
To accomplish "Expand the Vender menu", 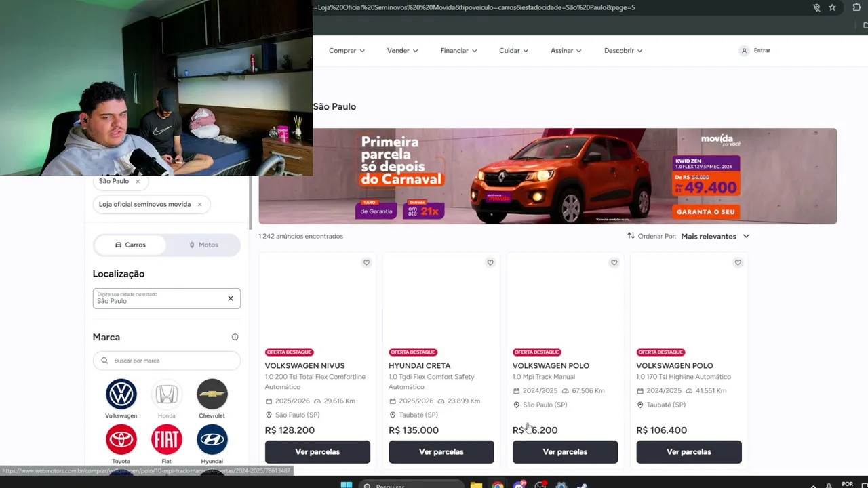I will (402, 50).
